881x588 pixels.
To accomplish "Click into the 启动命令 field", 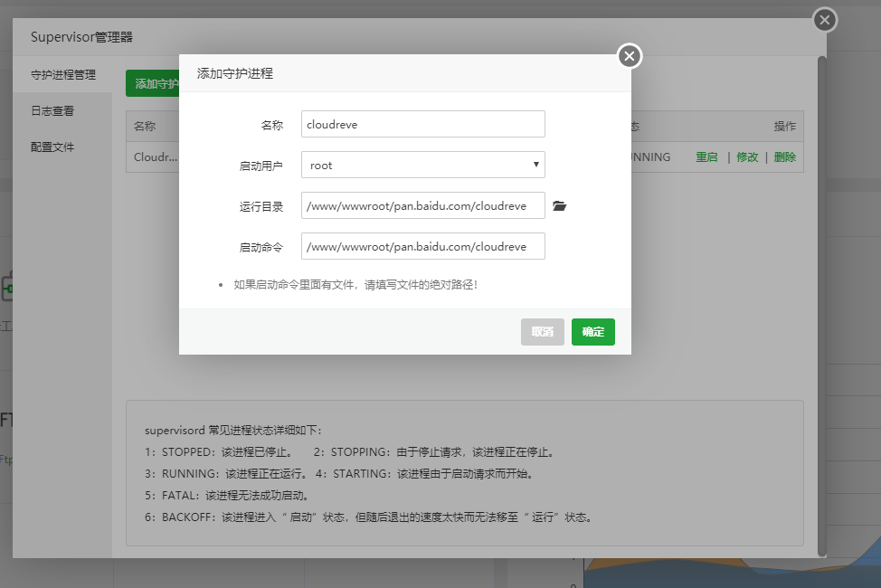I will point(422,246).
